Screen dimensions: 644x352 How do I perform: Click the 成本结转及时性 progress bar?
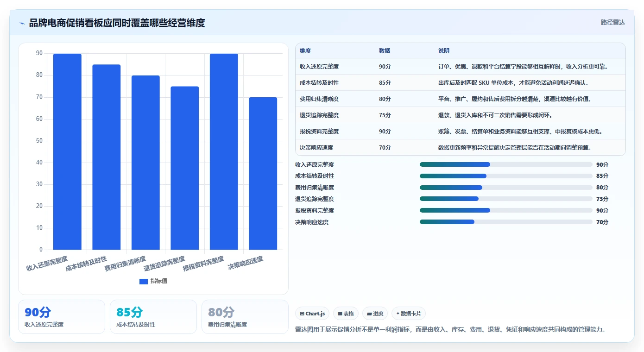[x=506, y=176]
